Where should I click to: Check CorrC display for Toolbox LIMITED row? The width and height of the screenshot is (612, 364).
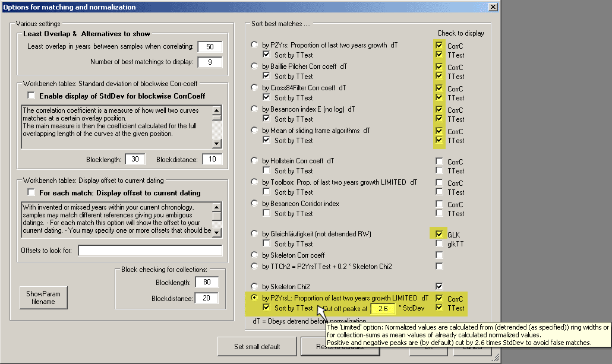[440, 182]
